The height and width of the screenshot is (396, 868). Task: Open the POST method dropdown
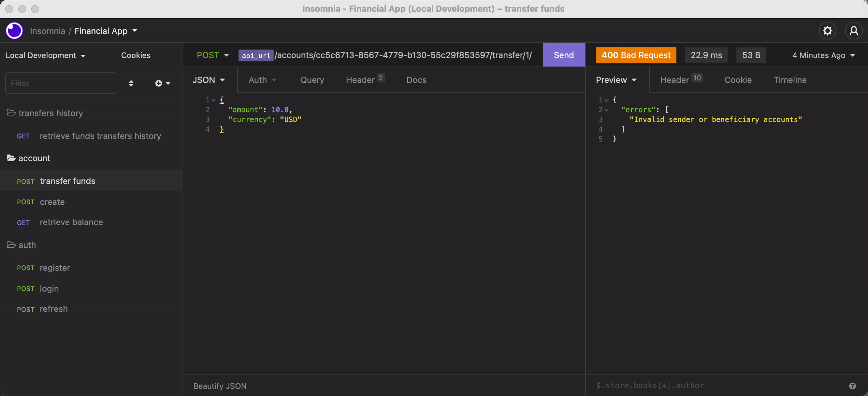click(213, 55)
